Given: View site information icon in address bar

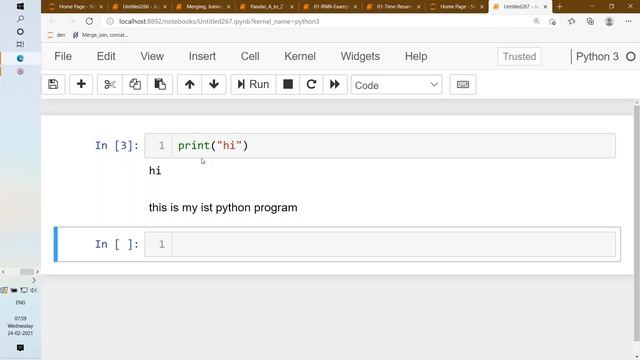Looking at the screenshot, I should coord(110,21).
